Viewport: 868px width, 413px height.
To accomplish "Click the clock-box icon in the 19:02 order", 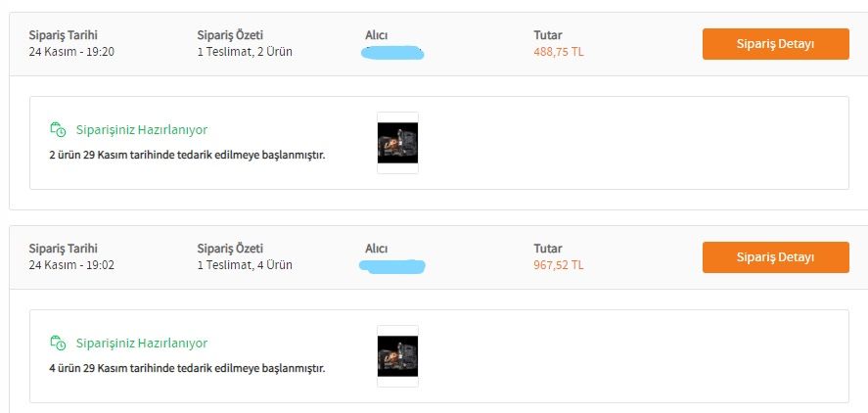I will pos(58,344).
